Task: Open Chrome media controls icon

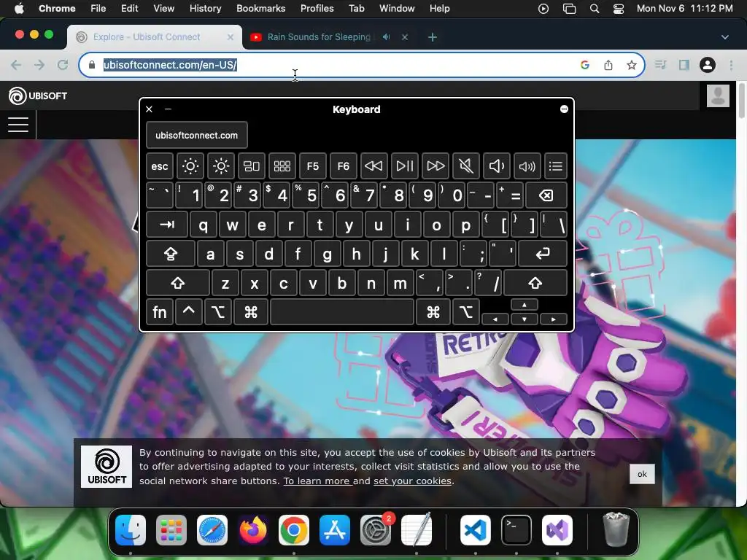Action: [660, 65]
